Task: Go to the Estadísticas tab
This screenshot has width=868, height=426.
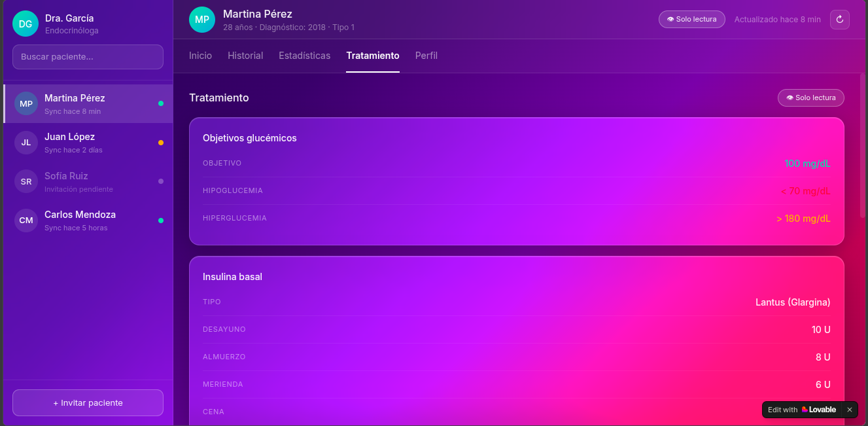Action: [x=305, y=56]
